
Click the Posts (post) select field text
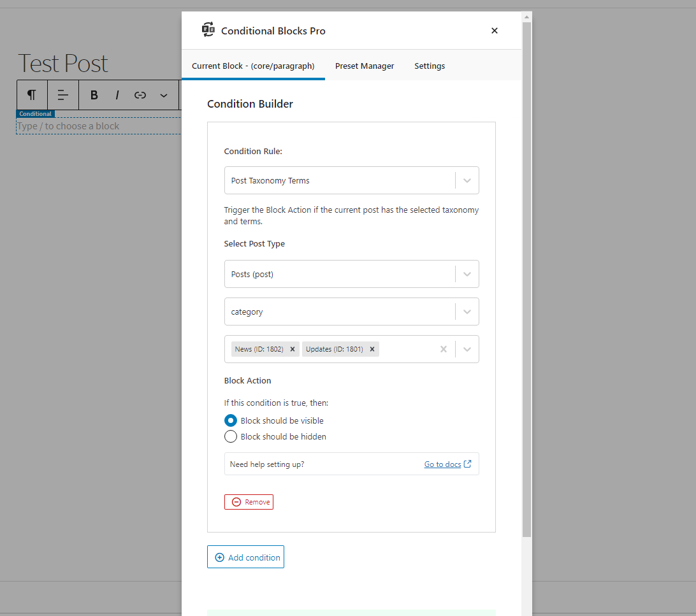(x=252, y=274)
